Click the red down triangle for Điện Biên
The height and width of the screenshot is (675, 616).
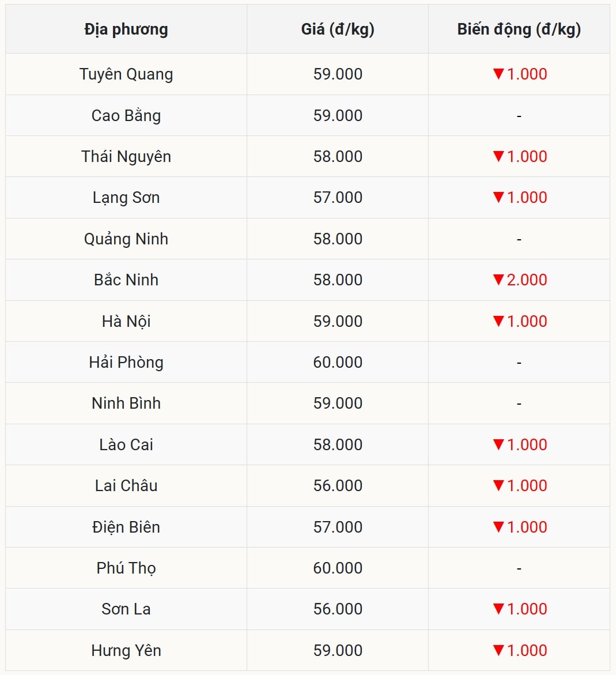[x=498, y=527]
